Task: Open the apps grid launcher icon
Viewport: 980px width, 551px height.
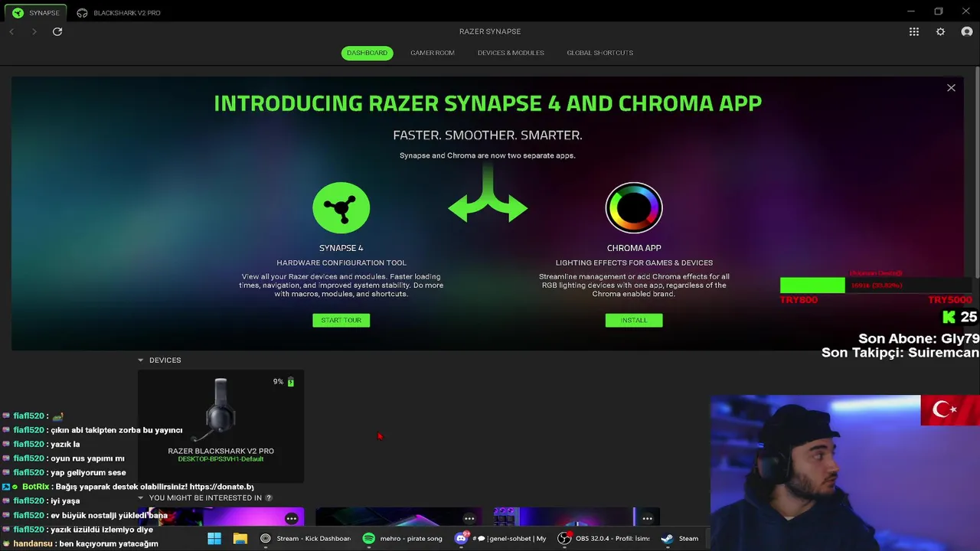Action: tap(914, 31)
